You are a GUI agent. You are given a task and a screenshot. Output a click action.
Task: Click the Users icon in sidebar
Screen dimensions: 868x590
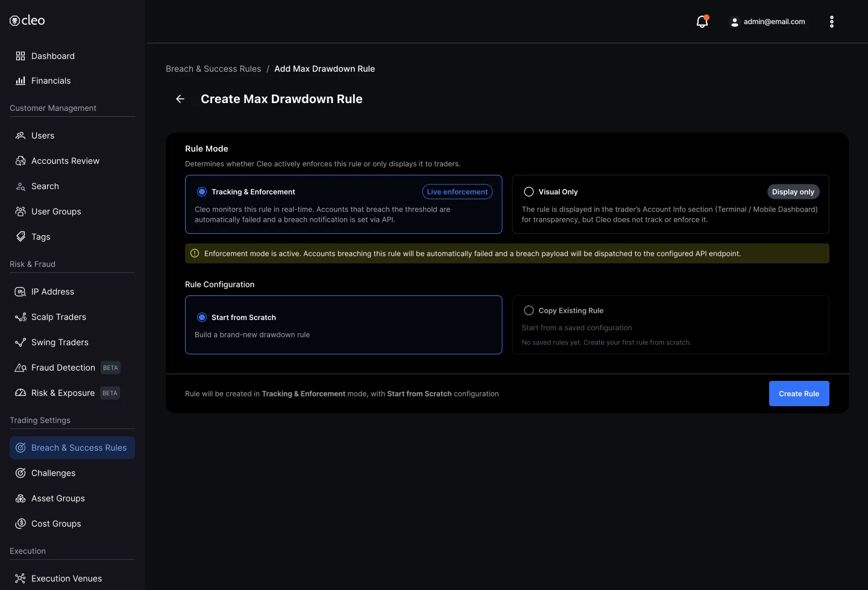pos(20,136)
